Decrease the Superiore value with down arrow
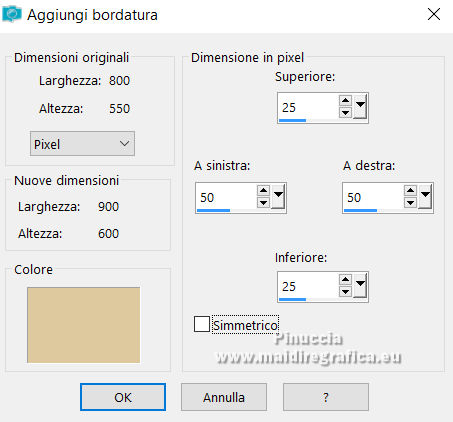453x422 pixels. (345, 113)
